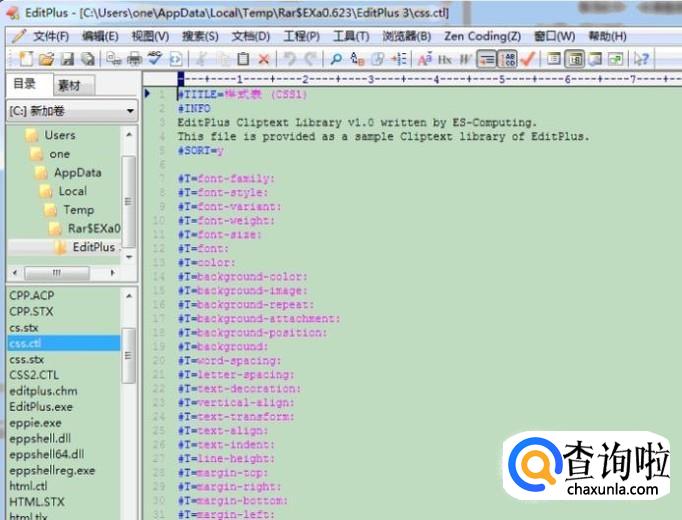Image resolution: width=682 pixels, height=520 pixels.
Task: Click the full screen window icon
Action: (x=616, y=59)
